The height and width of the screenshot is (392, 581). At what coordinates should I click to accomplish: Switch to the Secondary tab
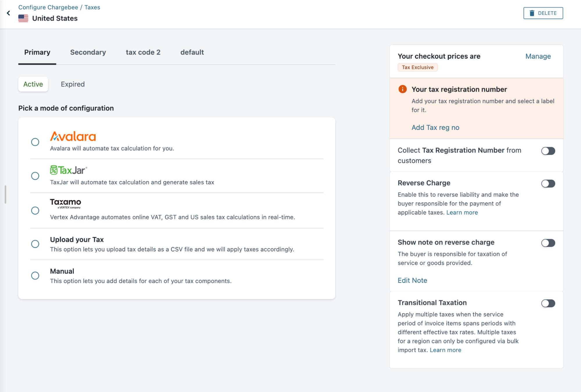(88, 52)
